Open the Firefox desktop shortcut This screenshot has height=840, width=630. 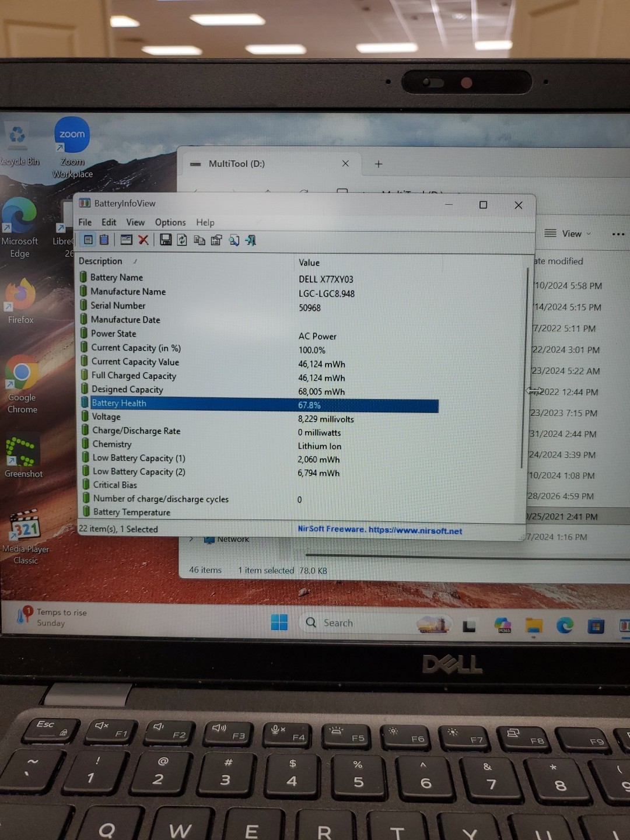pyautogui.click(x=20, y=302)
